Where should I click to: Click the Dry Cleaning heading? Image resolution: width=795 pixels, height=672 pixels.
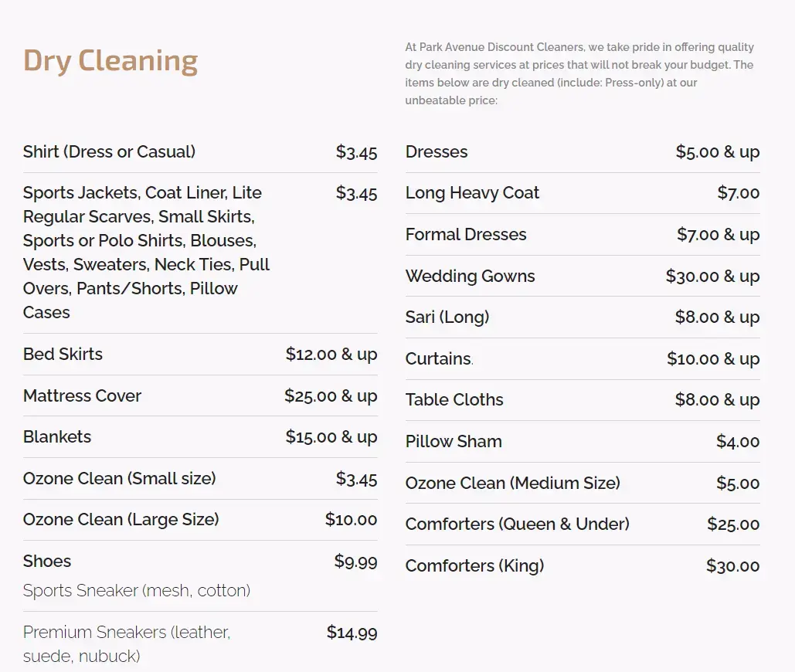point(110,61)
